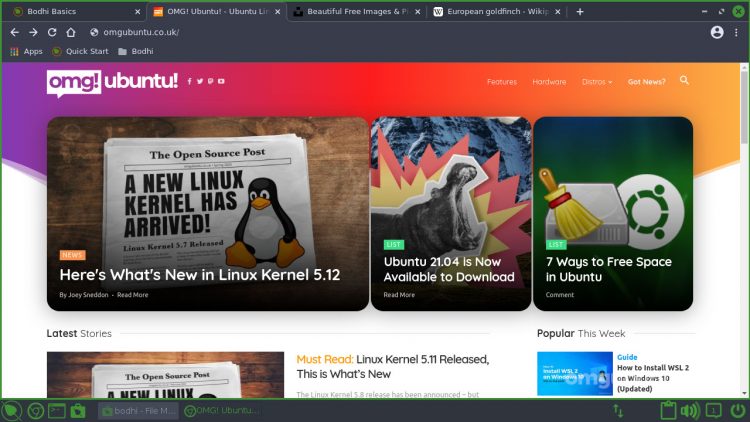Screen dimensions: 750x422
Task: Open Ubuntu 21.04 Now Available article
Action: 449,269
